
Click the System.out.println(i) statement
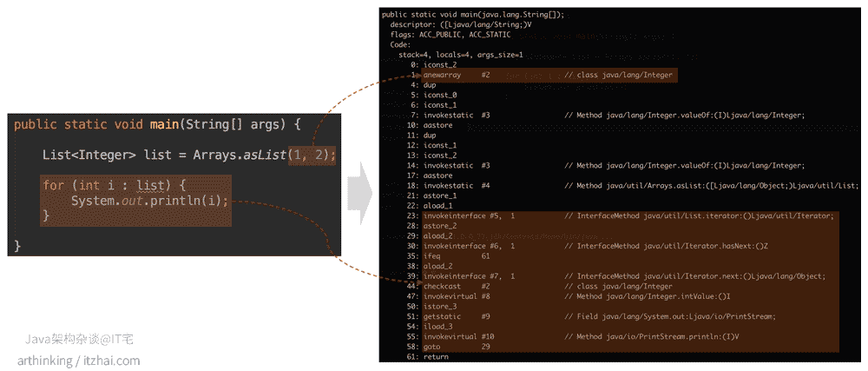[149, 201]
